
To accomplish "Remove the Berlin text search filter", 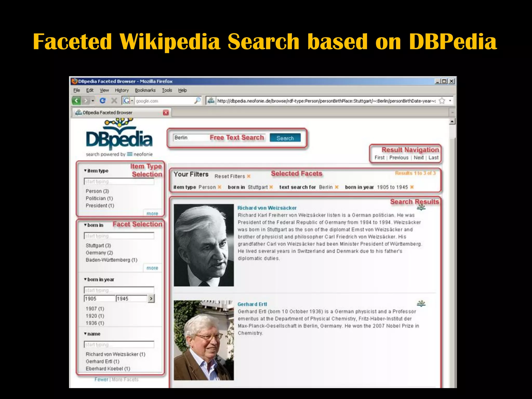I will 337,187.
